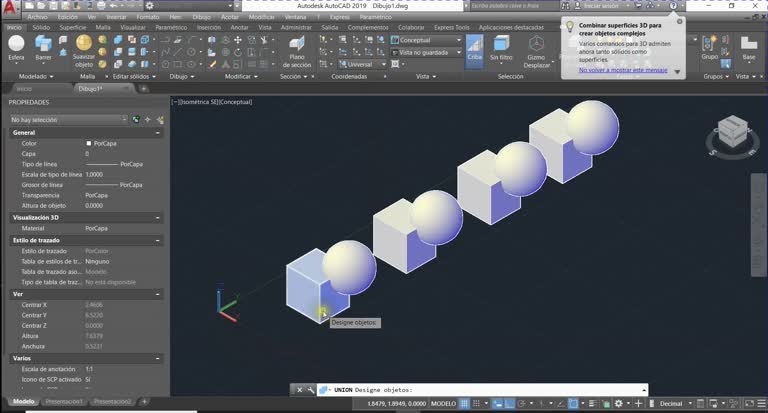The width and height of the screenshot is (768, 413).
Task: Open the No hay selección dropdown
Action: 69,120
